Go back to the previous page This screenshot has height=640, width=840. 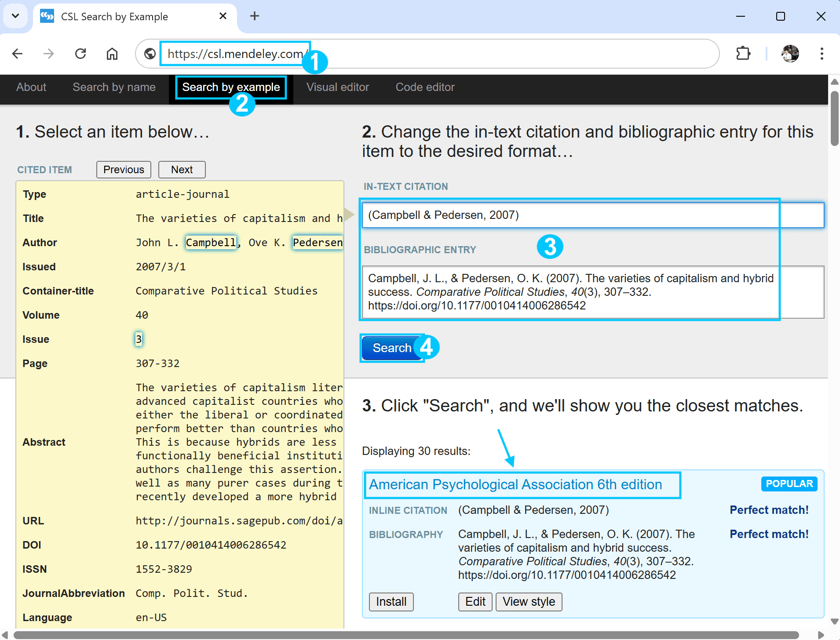point(18,54)
